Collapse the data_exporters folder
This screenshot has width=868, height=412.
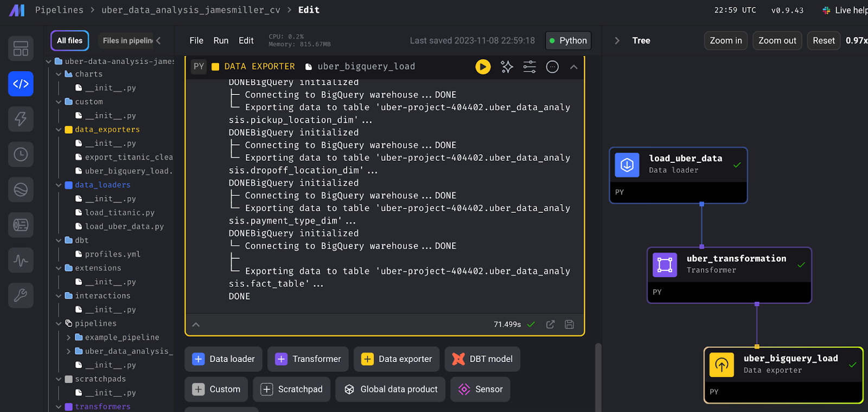[59, 130]
